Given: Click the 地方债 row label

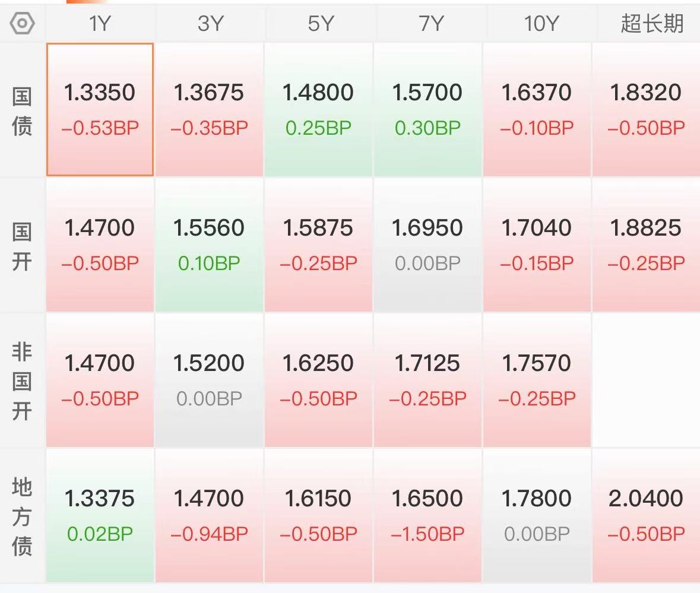Looking at the screenshot, I should [x=22, y=516].
